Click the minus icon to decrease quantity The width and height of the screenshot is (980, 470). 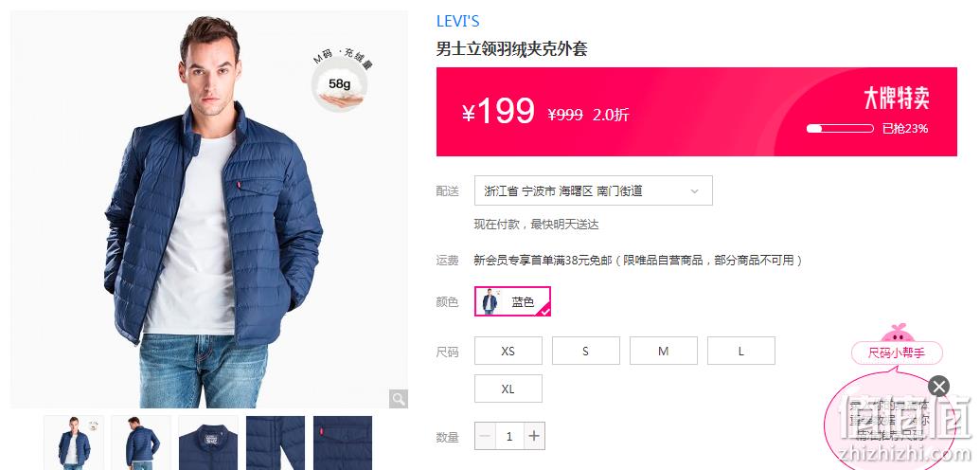(x=486, y=436)
